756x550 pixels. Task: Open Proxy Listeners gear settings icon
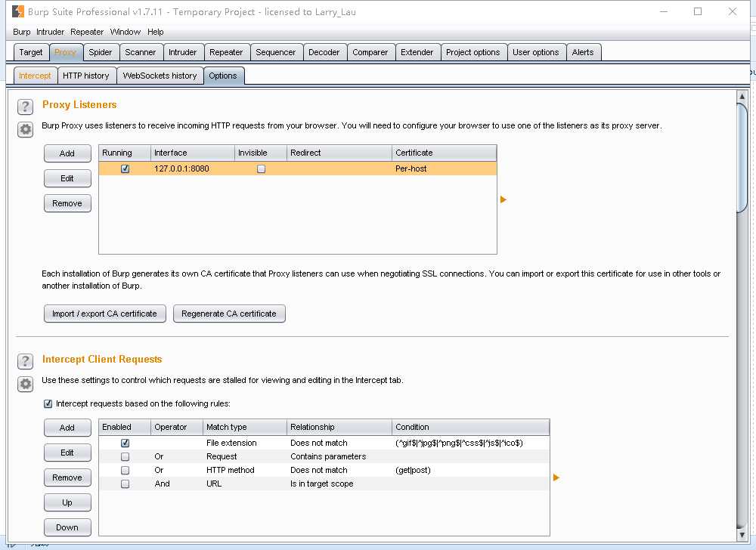coord(25,129)
